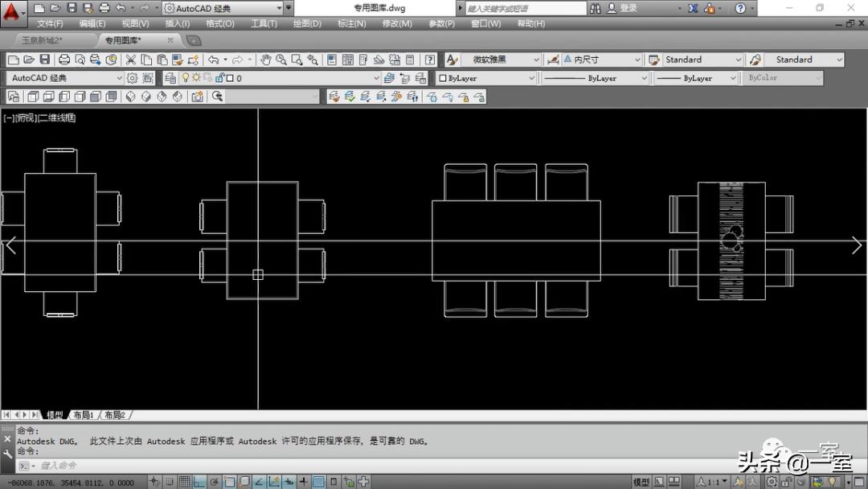Open the 内尺寸 dimension style dropdown
This screenshot has height=489, width=868.
pyautogui.click(x=637, y=60)
